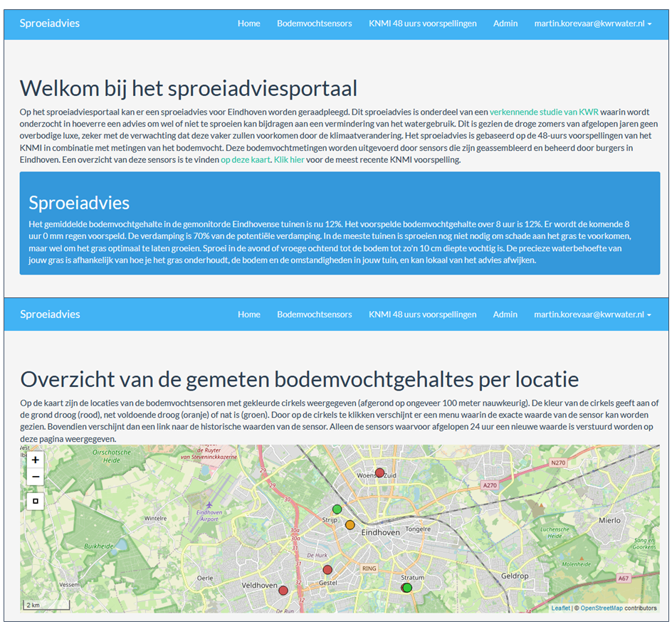
Task: Click the 'RING' road sign on map
Action: click(x=369, y=569)
